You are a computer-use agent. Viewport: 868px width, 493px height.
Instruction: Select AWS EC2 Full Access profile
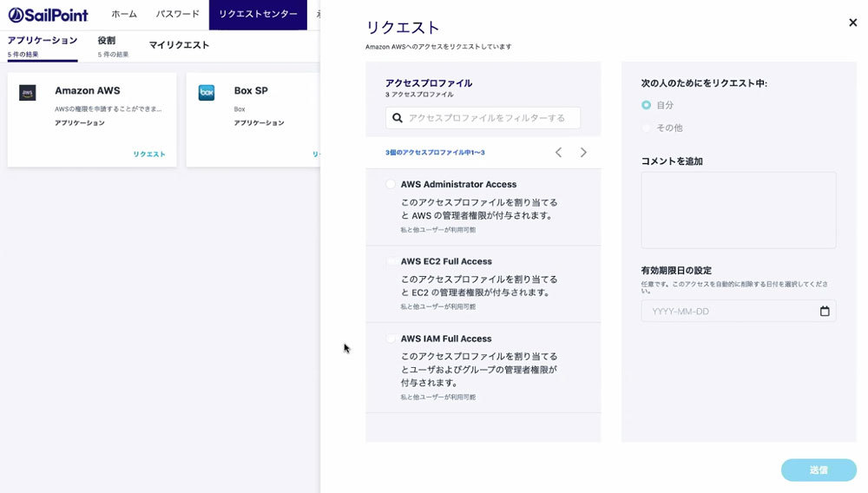pyautogui.click(x=391, y=261)
